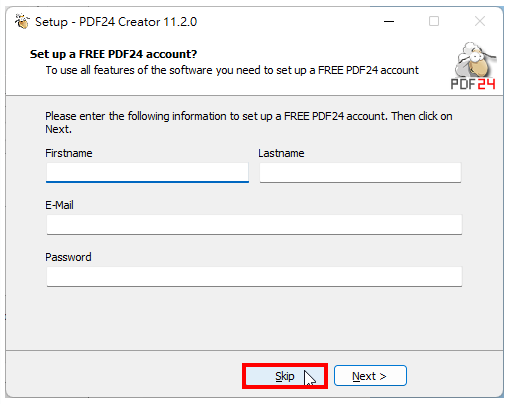This screenshot has height=404, width=515.
Task: Close the PDF24 Creator setup dialog
Action: coord(480,21)
